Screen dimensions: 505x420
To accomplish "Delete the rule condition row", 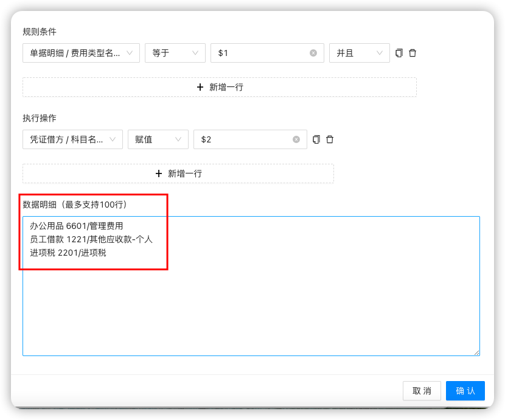I will (x=413, y=53).
